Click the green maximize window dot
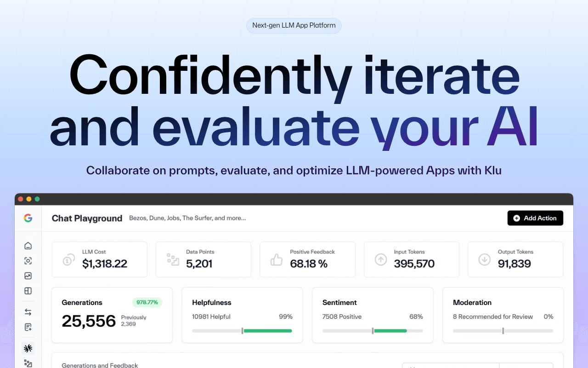The width and height of the screenshot is (588, 368). [37, 199]
